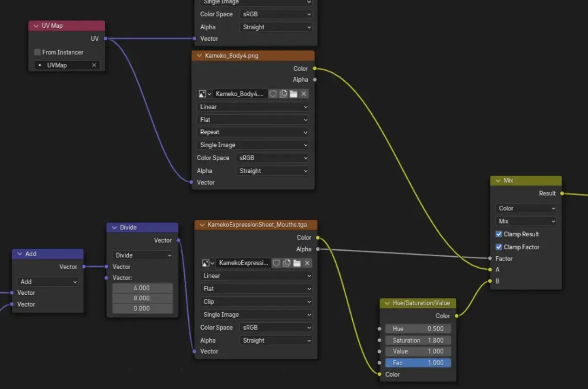Collapse the KamekoExpressionSheet_Mouths.tga node

202,225
